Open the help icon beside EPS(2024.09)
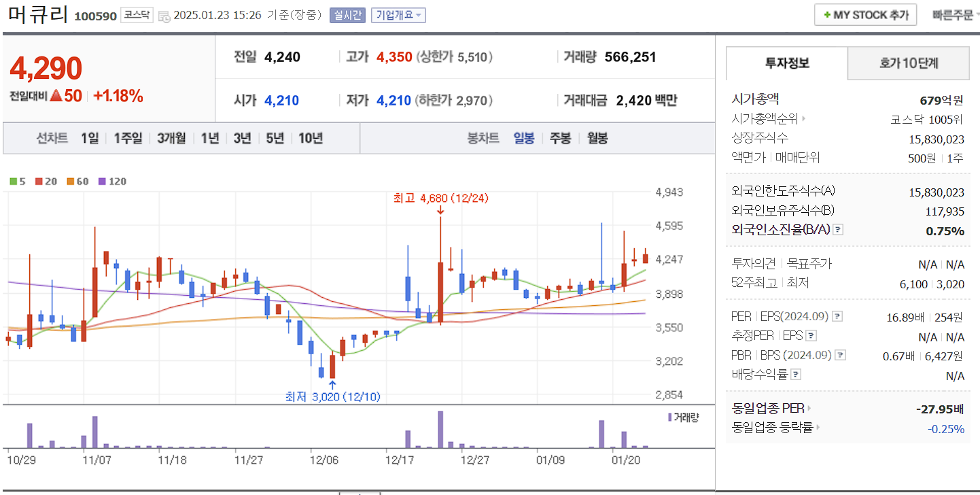The image size is (980, 495). [x=837, y=316]
